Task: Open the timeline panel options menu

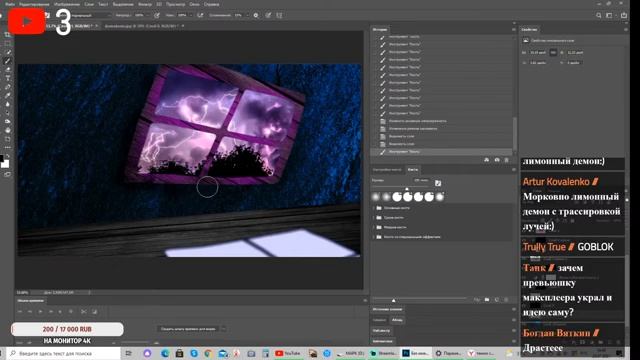Action: [x=365, y=300]
